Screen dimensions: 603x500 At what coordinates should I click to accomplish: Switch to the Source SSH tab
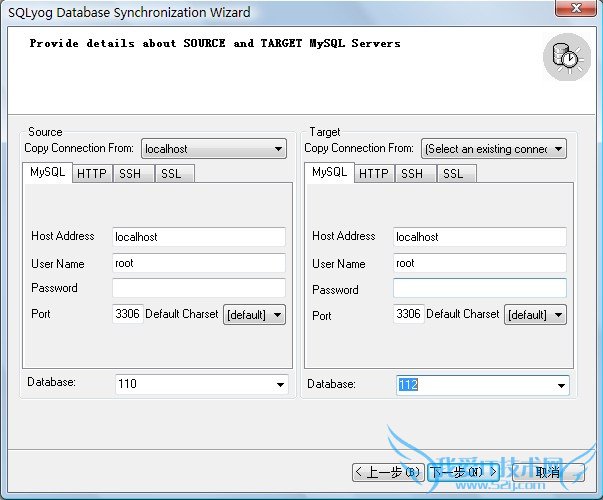coord(134,174)
